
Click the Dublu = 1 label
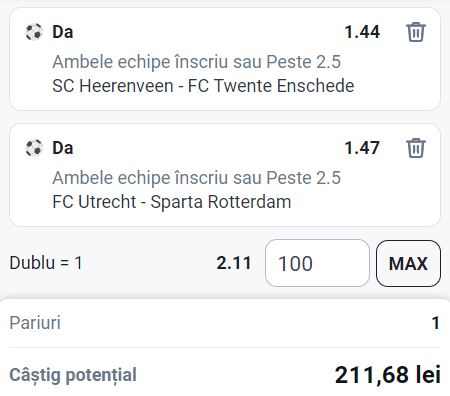[46, 263]
